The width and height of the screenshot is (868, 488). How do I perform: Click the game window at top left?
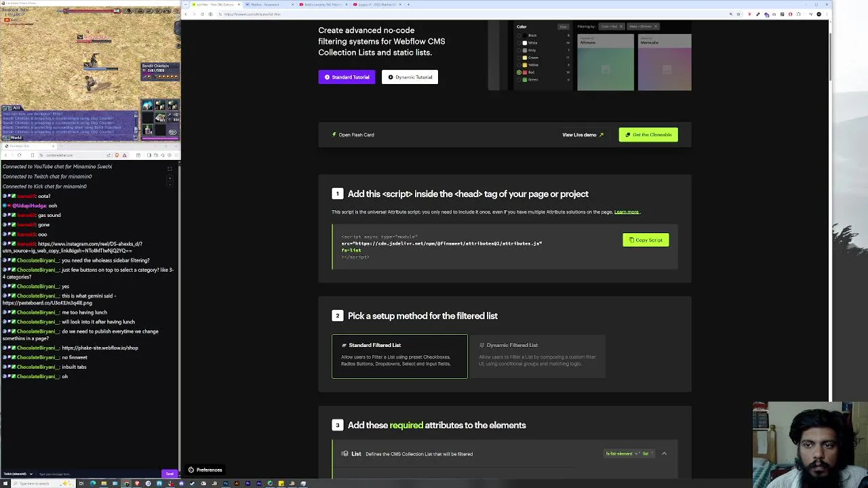tap(90, 71)
